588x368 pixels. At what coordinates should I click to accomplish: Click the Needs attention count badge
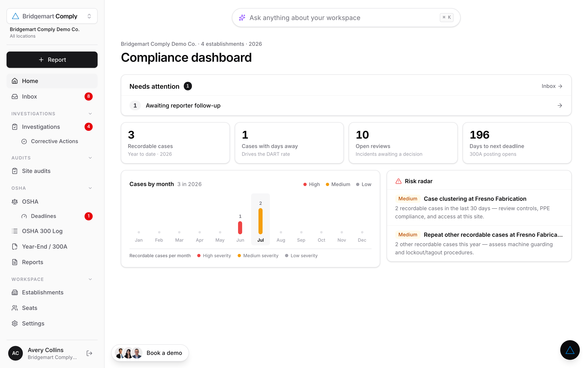(188, 86)
